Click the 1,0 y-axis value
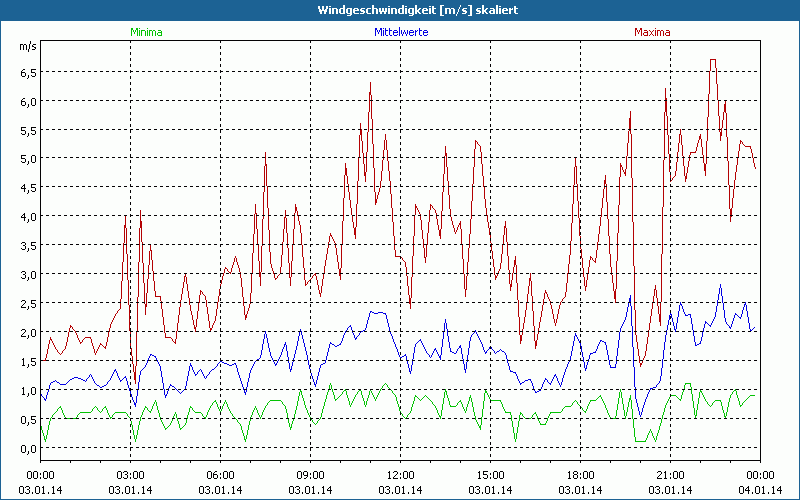Screen dimensions: 800x500 [x=27, y=390]
